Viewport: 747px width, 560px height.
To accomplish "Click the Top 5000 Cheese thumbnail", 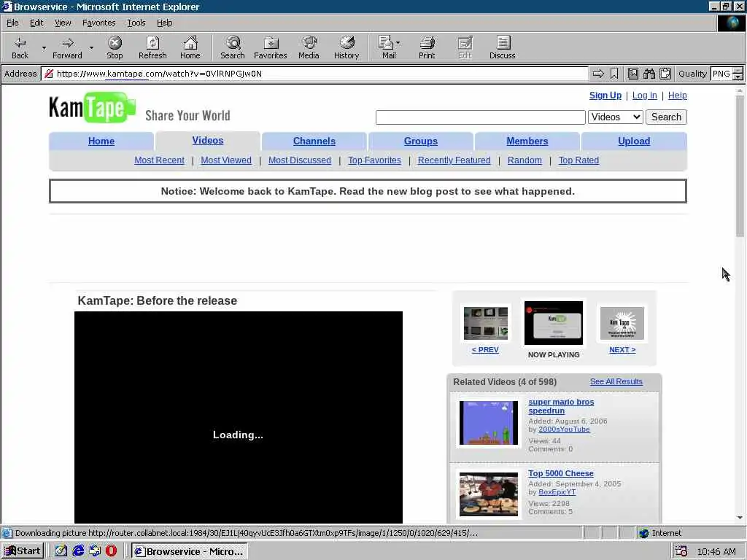I will (x=488, y=494).
